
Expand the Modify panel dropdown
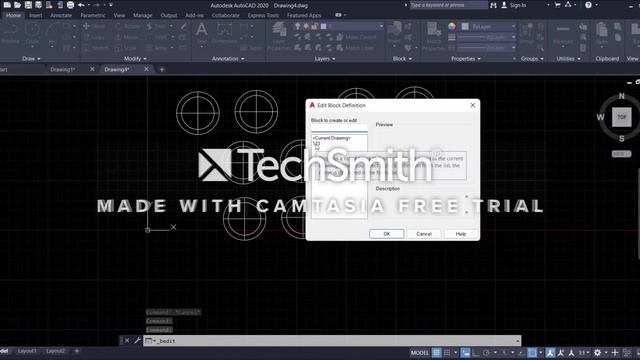135,59
